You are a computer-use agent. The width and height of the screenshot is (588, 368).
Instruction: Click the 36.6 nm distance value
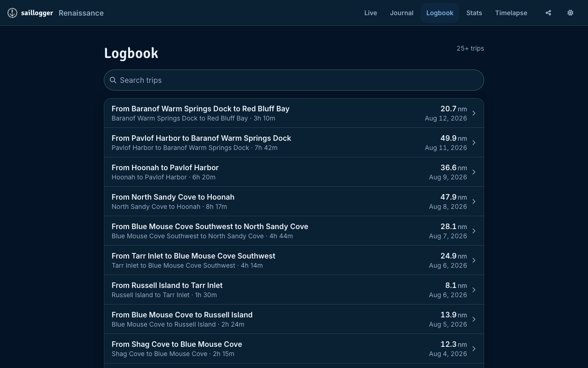[453, 167]
